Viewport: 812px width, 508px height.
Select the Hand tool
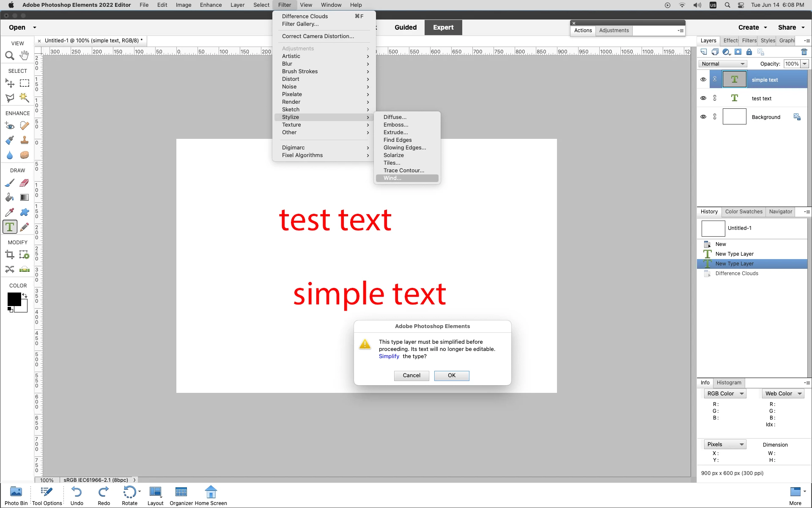[25, 55]
